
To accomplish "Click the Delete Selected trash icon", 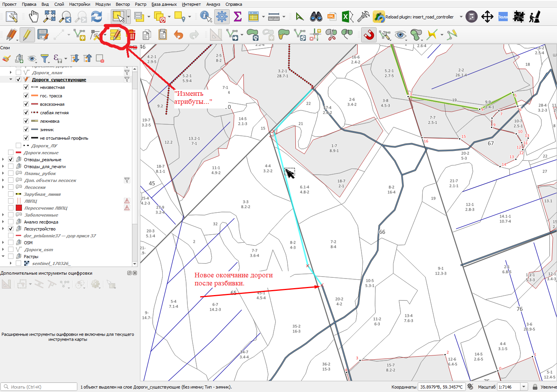I will (132, 35).
